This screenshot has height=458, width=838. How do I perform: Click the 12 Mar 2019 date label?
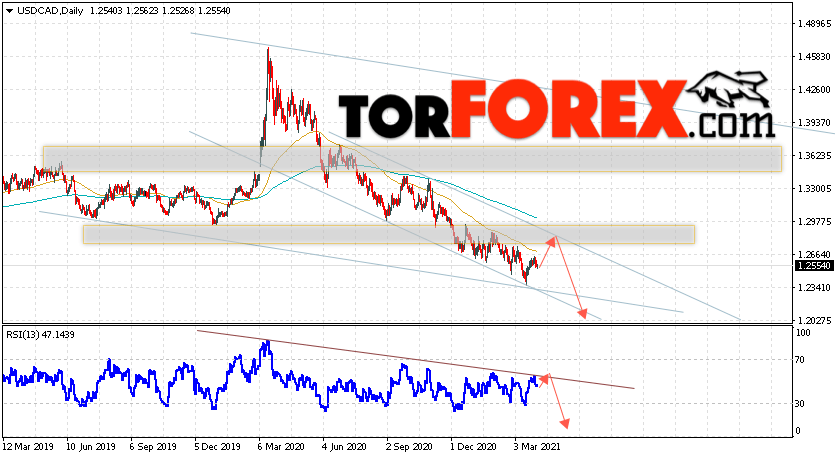tap(27, 447)
